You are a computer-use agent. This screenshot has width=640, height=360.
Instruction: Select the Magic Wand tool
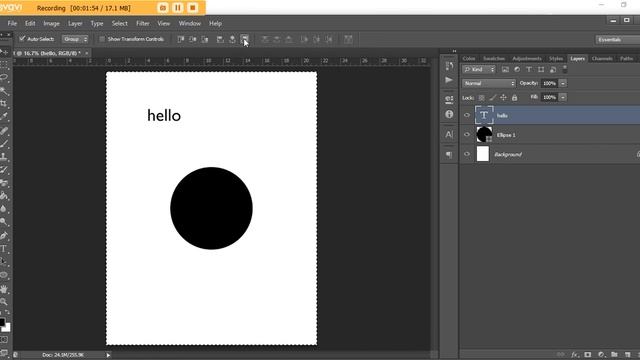tap(4, 91)
